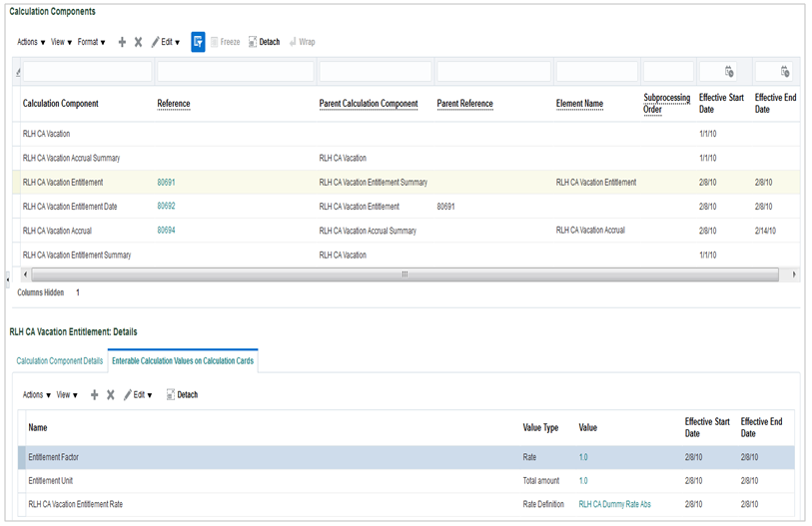Expand the Format dropdown menu

point(91,42)
